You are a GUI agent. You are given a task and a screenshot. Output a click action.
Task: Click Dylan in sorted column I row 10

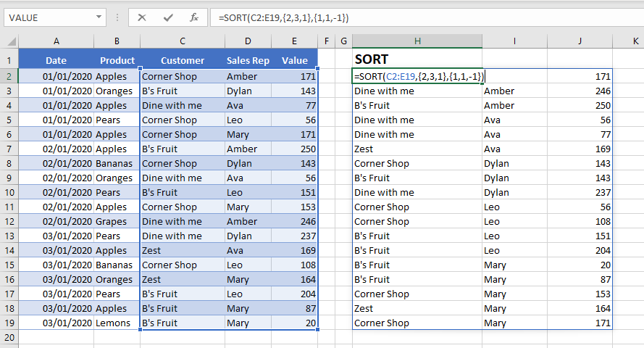[x=514, y=192]
